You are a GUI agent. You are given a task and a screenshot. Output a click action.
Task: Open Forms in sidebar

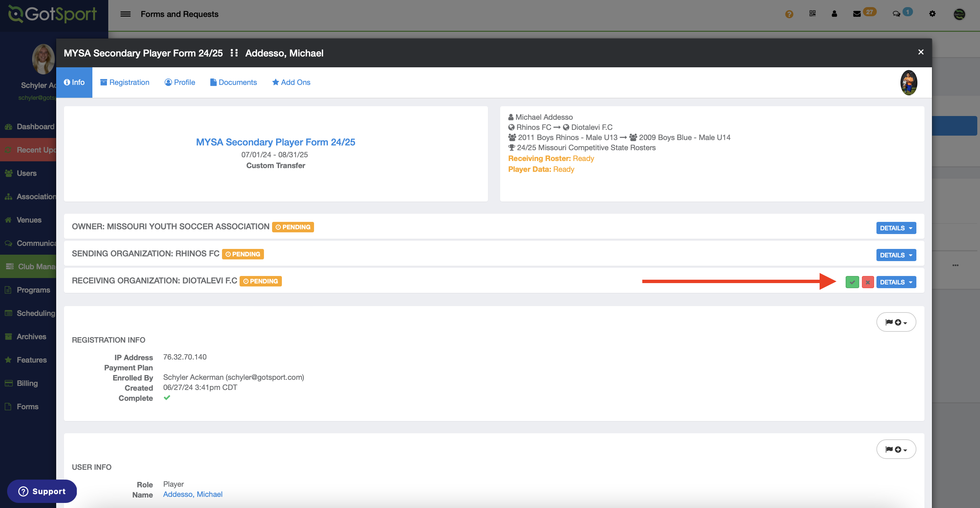point(28,407)
